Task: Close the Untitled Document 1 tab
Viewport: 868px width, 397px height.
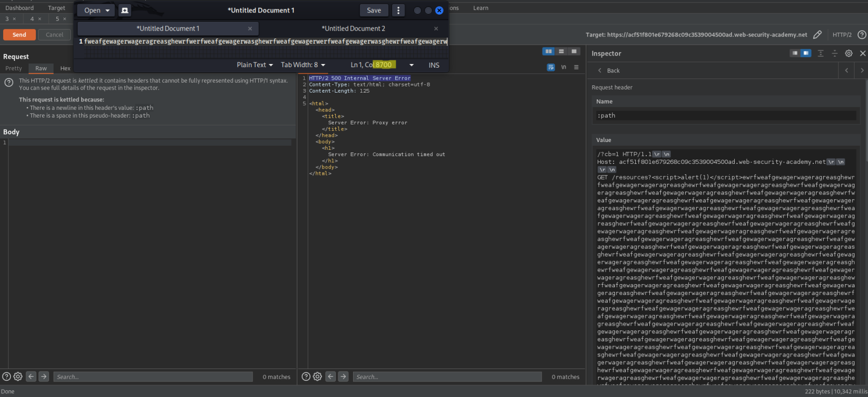Action: 250,29
